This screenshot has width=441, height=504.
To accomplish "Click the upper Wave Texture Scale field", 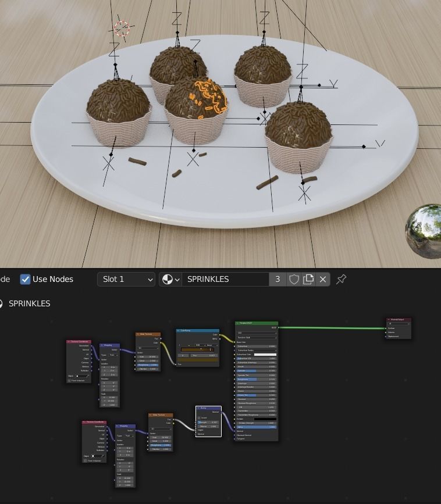I will point(148,357).
